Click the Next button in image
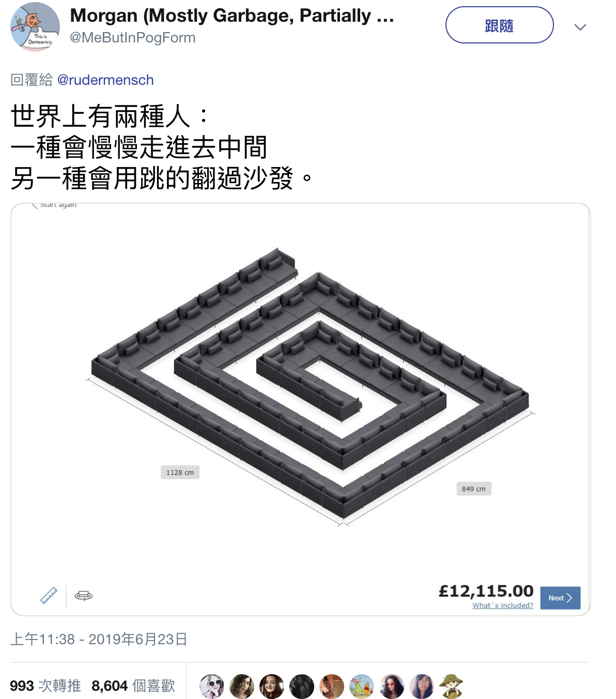Image resolution: width=616 pixels, height=699 pixels. (560, 598)
